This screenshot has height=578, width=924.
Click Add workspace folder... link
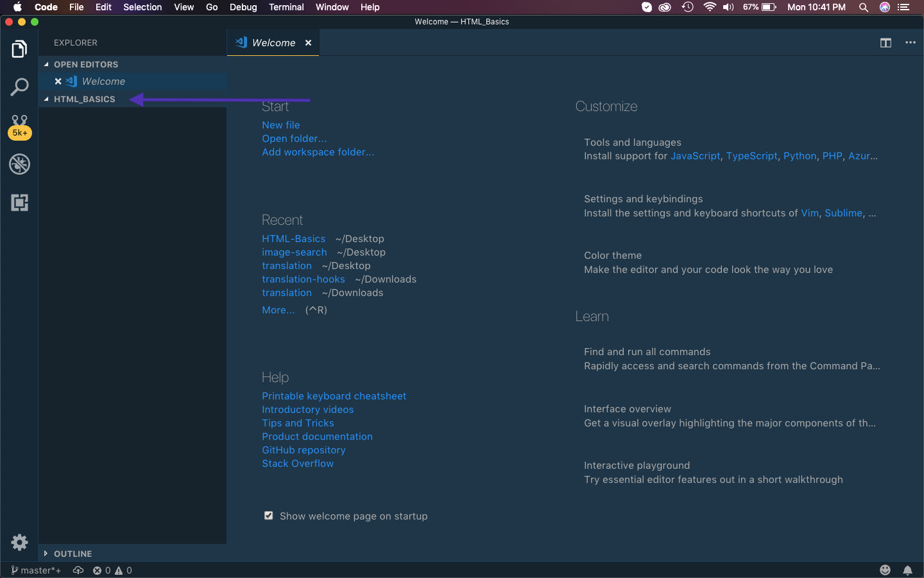coord(318,152)
